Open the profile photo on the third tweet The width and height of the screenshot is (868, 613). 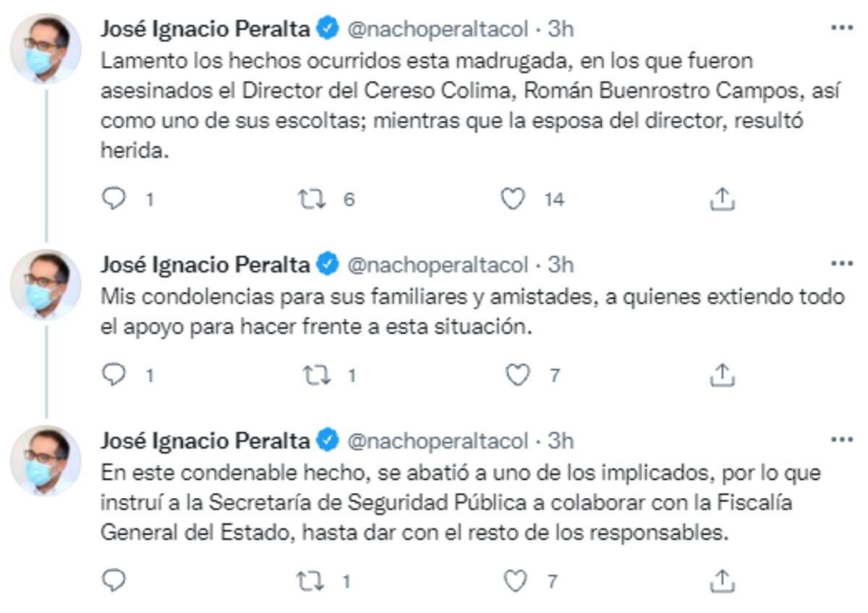coord(45,460)
